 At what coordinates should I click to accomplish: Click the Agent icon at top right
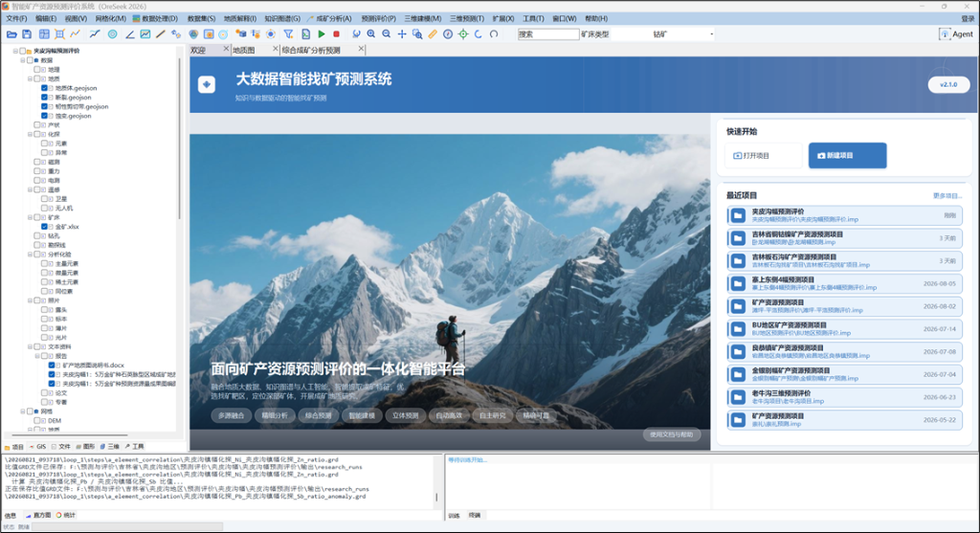[945, 34]
